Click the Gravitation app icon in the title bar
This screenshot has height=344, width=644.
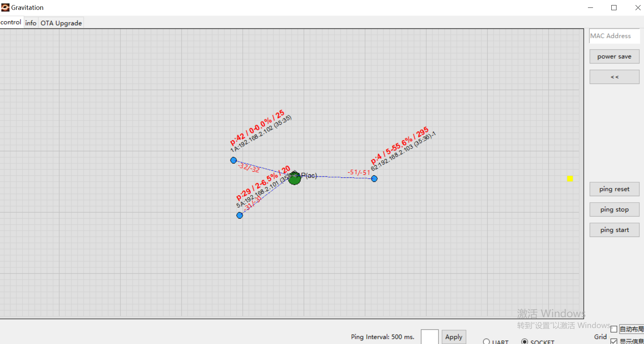coord(5,7)
